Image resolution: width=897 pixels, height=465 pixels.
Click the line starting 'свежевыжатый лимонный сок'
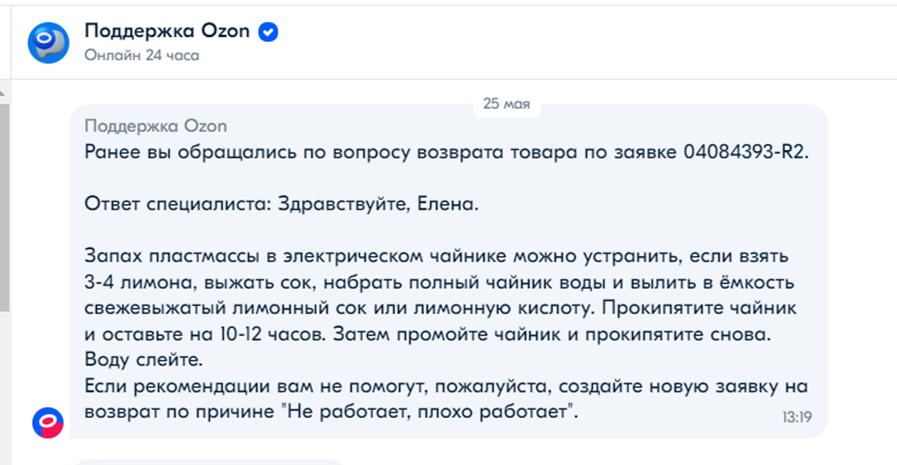pos(440,308)
